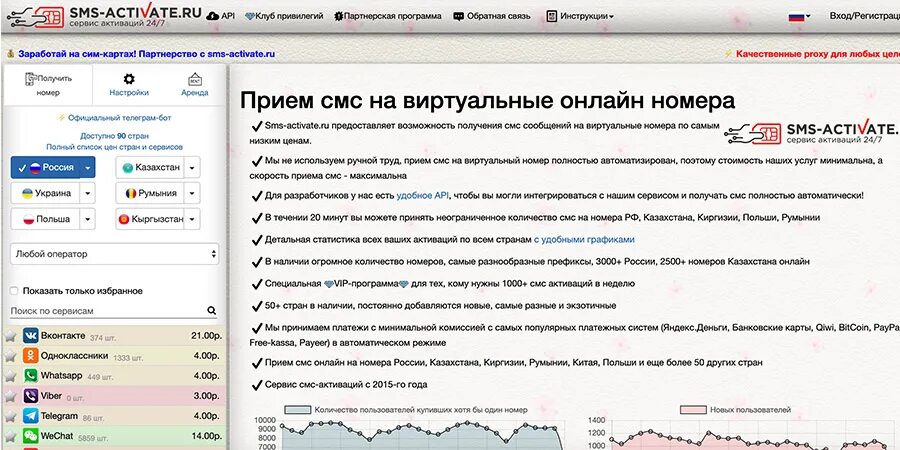This screenshot has height=450, width=900.
Task: Expand the dropdown arrow next to Кыргызстан
Action: pyautogui.click(x=192, y=219)
